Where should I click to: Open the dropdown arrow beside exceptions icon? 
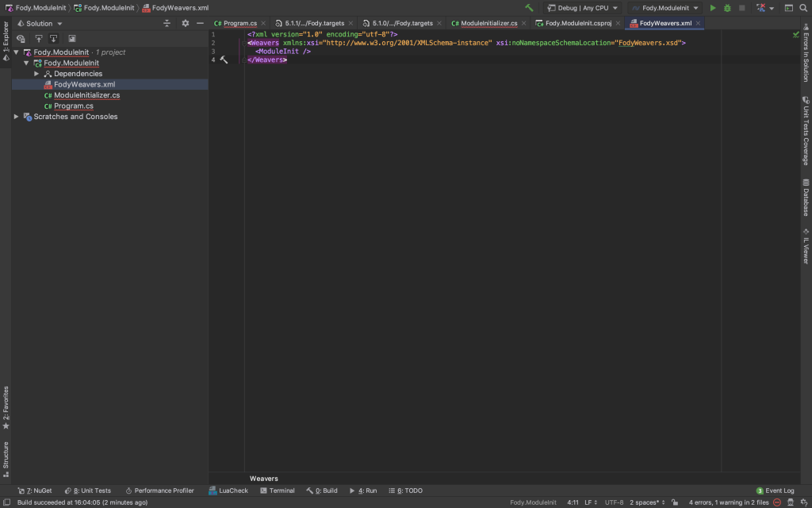[x=772, y=8]
